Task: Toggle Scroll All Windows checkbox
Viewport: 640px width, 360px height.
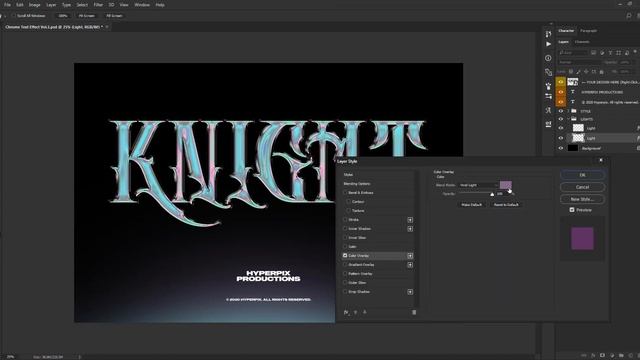Action: pos(13,16)
